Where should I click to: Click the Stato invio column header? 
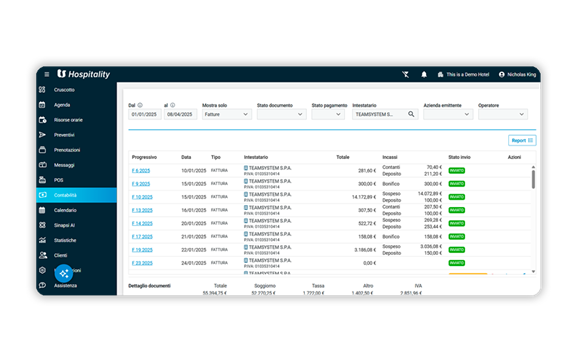459,157
